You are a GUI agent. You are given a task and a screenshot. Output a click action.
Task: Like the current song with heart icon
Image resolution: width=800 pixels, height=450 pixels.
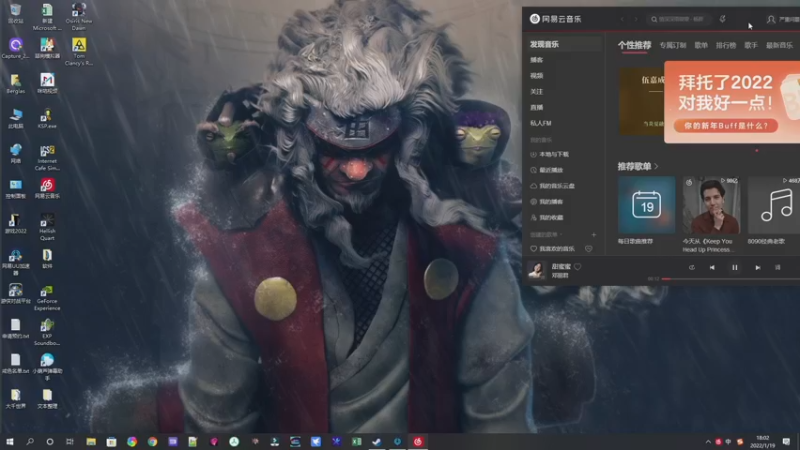[x=578, y=266]
